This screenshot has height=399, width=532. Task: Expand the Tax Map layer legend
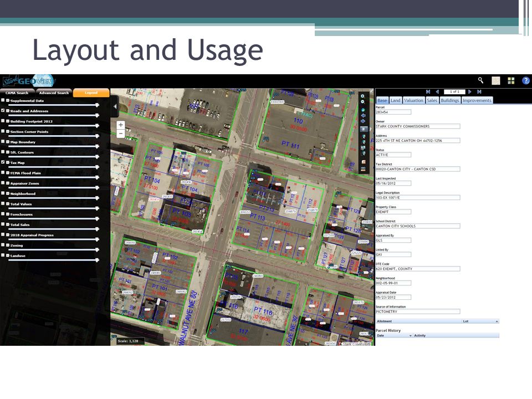tap(8, 162)
